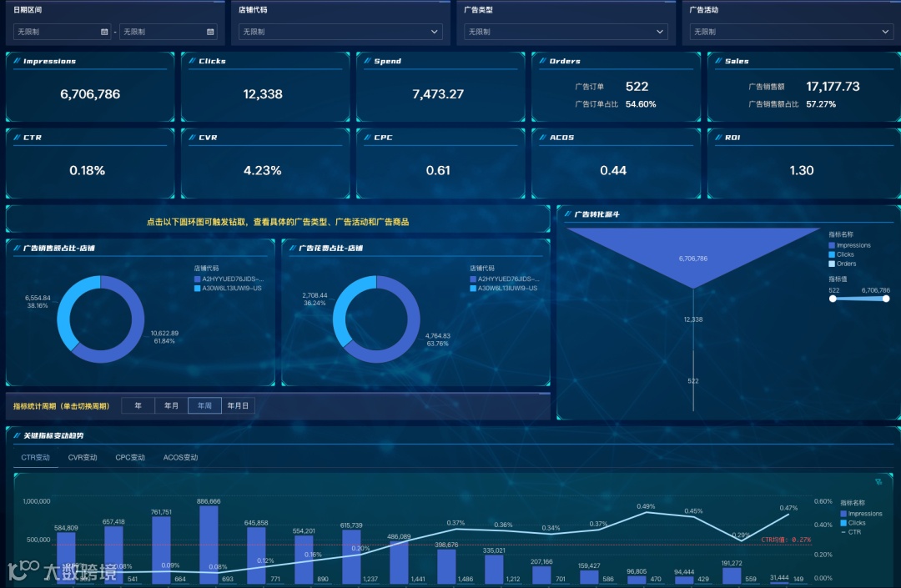
Task: Click the ROI value 1.30
Action: coord(802,170)
